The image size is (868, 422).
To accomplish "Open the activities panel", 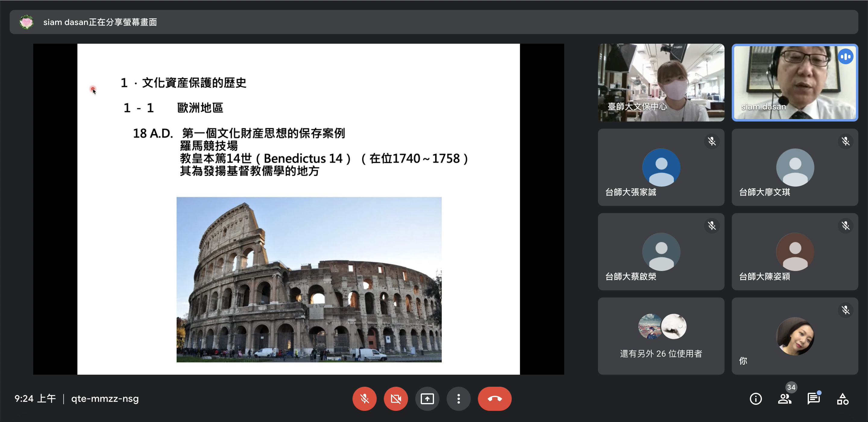I will click(x=842, y=399).
